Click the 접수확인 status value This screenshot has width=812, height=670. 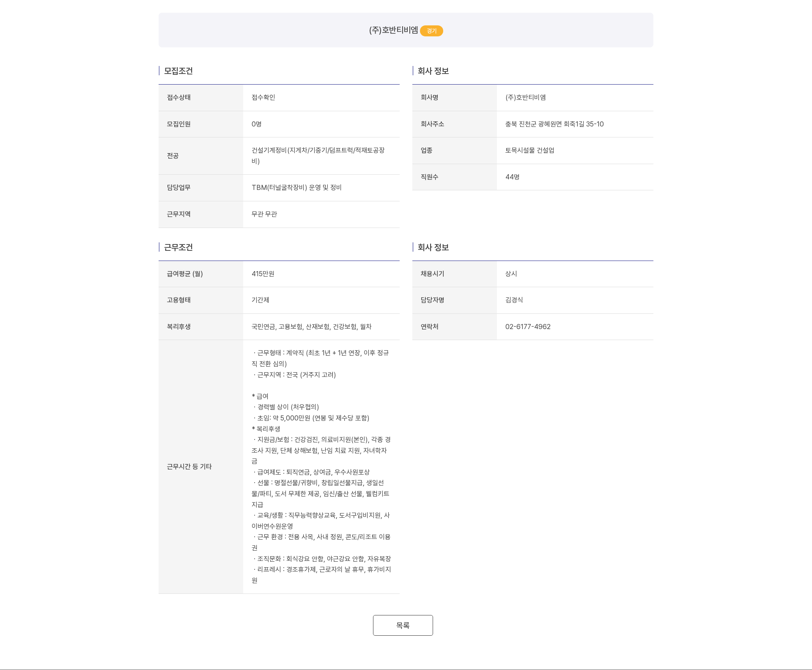(263, 98)
